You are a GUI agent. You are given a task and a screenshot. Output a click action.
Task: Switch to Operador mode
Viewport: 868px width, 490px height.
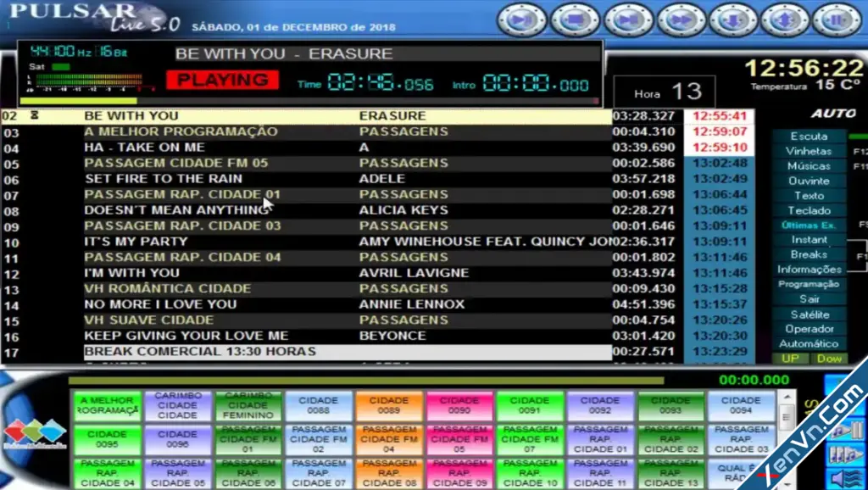[x=809, y=329]
